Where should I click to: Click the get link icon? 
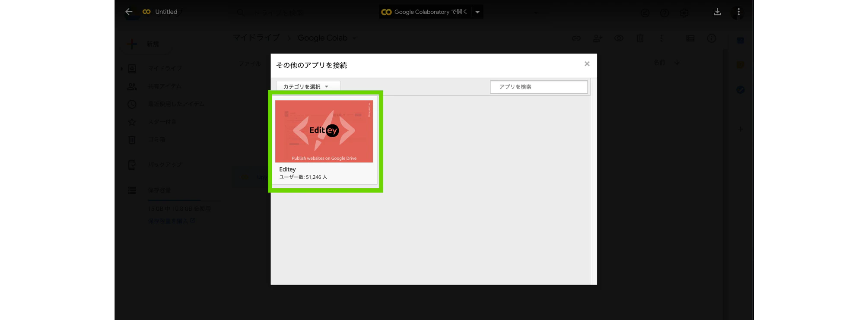click(576, 38)
